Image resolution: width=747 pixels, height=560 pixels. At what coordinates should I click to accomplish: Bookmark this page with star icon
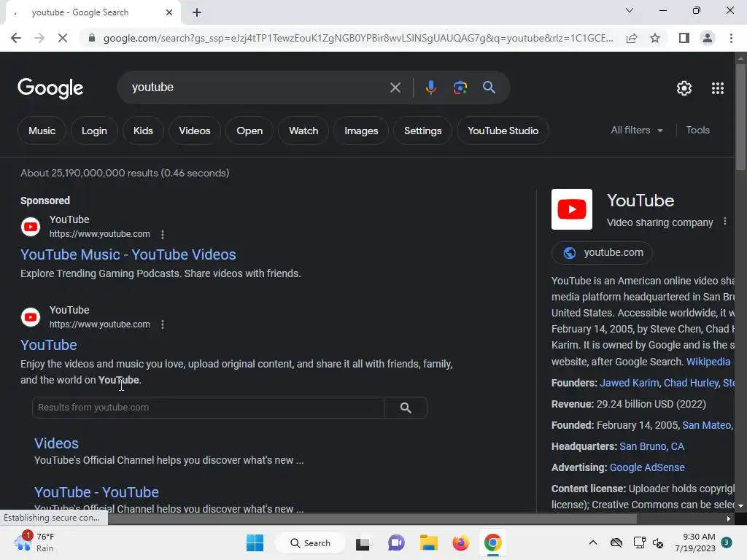[655, 38]
